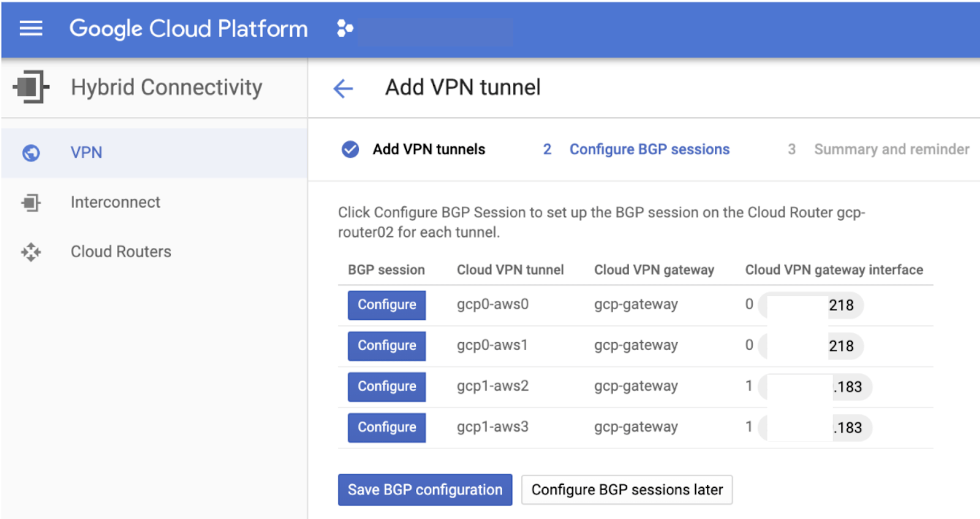Click BGP session column header
The image size is (980, 519).
[x=386, y=270]
